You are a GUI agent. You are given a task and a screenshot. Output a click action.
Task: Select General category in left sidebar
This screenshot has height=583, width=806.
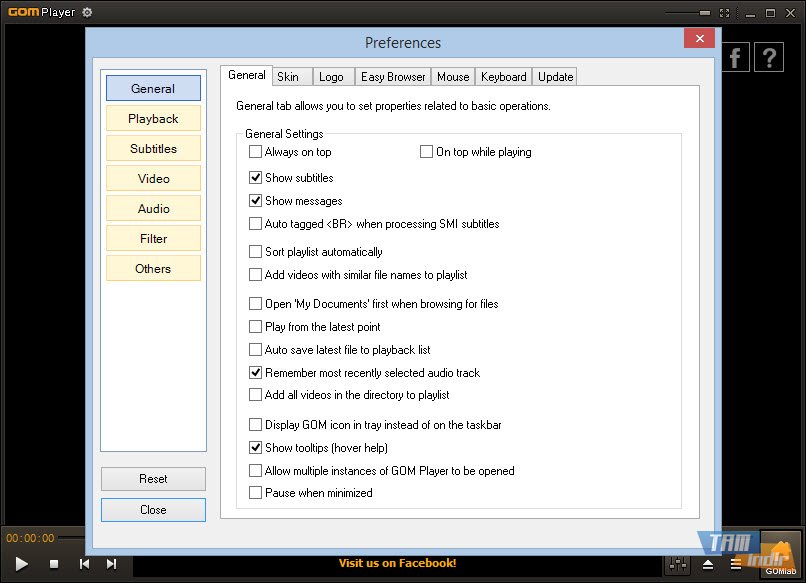(x=153, y=88)
